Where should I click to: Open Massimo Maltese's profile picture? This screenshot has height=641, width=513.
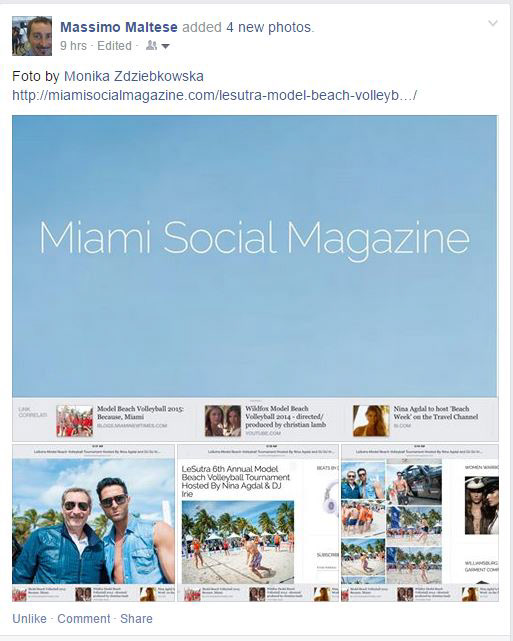click(32, 36)
